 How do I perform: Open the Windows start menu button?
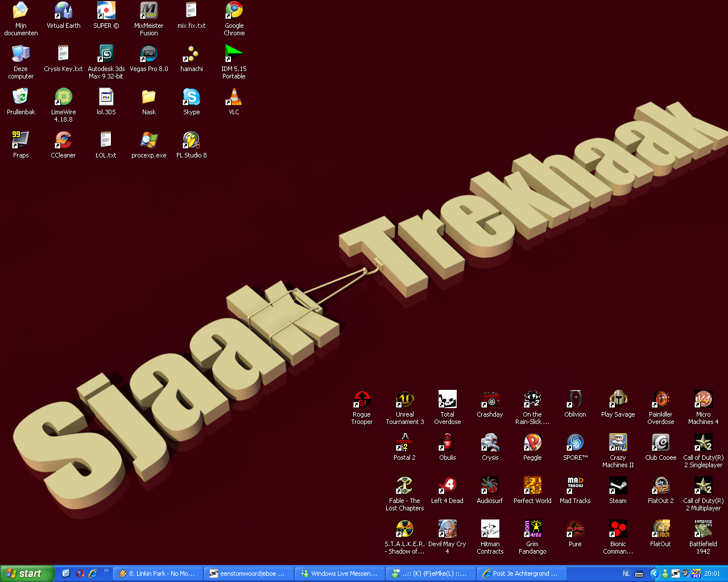27,573
